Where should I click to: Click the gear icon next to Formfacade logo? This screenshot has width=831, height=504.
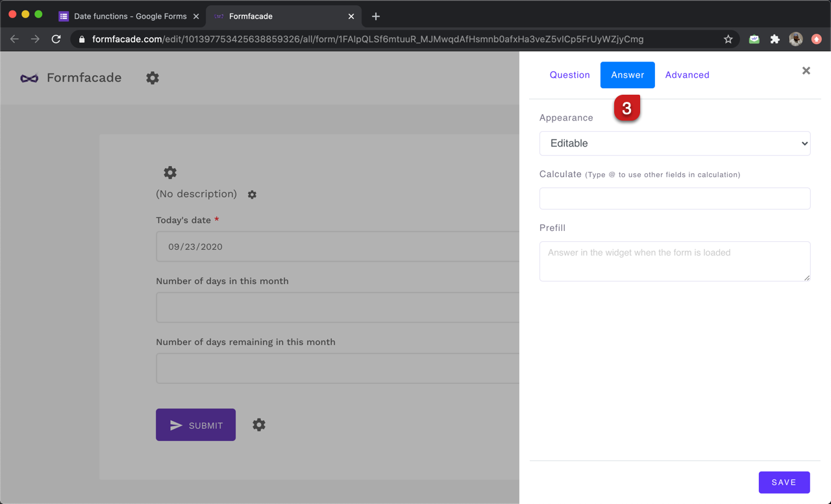click(x=153, y=78)
